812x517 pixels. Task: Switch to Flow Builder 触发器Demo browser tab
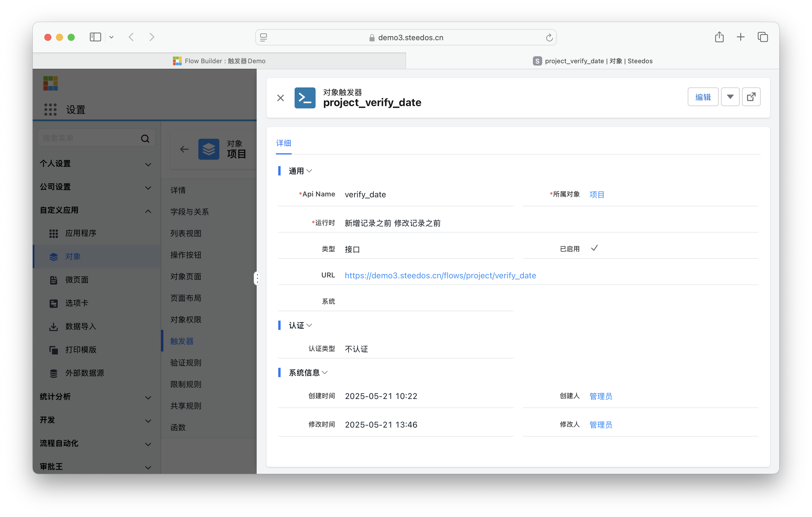click(x=219, y=61)
